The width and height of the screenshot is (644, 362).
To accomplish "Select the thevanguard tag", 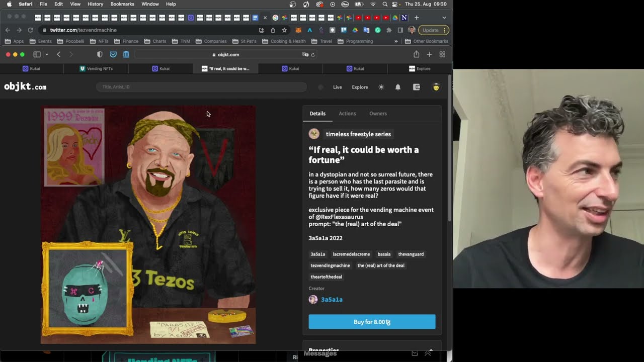I will pos(411,254).
